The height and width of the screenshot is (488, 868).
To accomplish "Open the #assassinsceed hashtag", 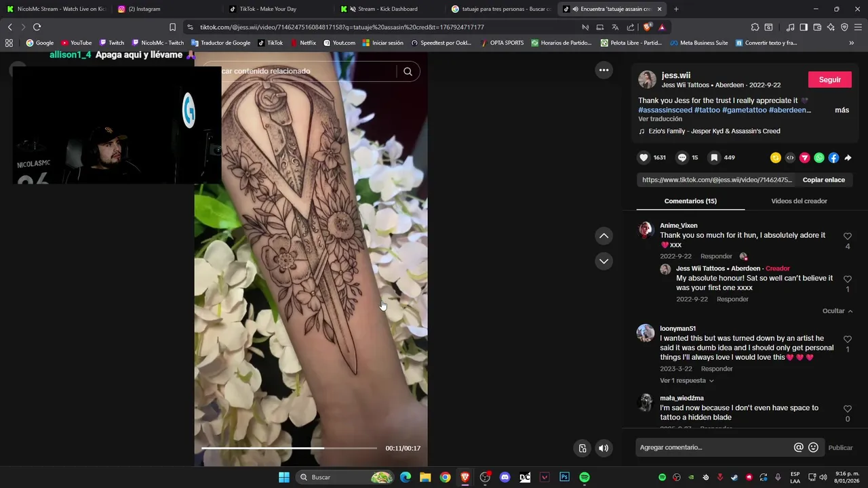I will (x=665, y=110).
